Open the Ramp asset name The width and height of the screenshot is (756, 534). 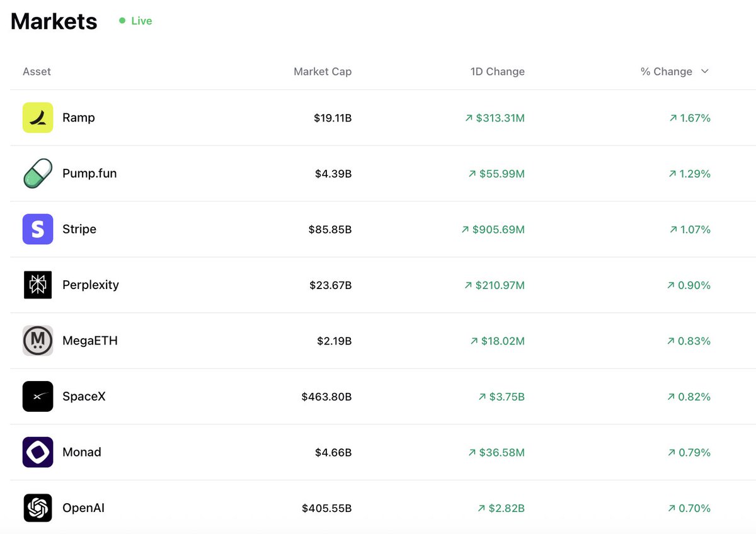point(79,118)
